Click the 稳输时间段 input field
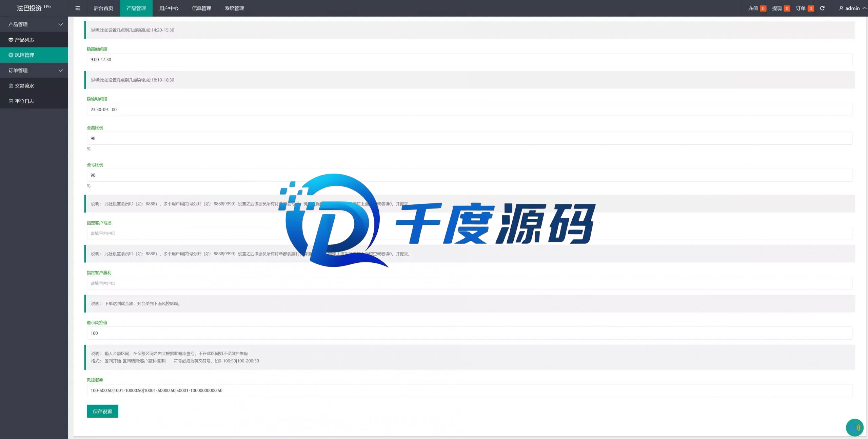 (469, 109)
